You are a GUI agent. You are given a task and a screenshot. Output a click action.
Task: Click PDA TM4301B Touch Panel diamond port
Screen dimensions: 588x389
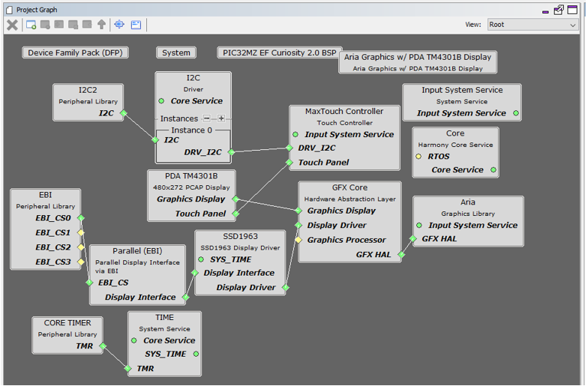point(235,214)
